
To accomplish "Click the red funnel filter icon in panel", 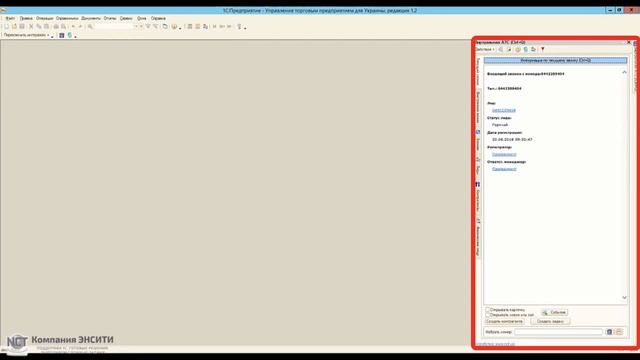I will (x=542, y=49).
